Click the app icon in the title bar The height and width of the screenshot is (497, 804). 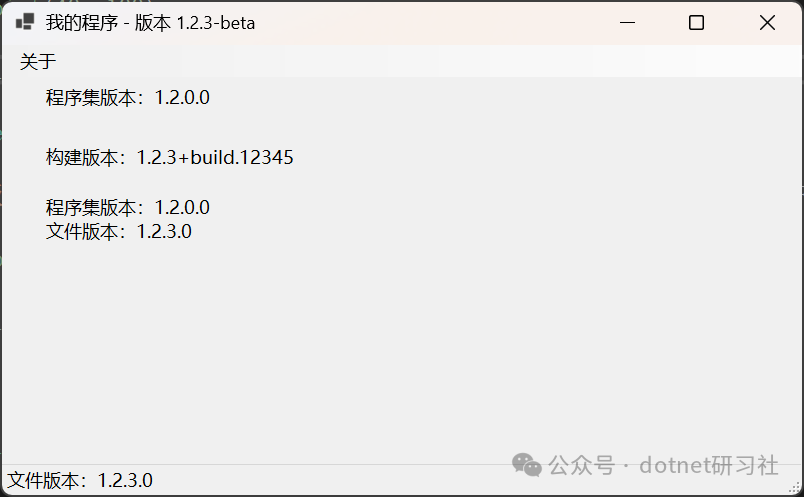point(25,22)
